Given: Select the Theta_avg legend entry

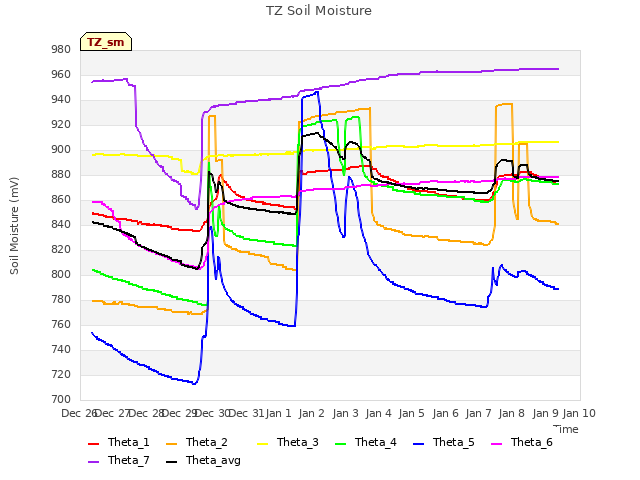Looking at the screenshot, I should point(204,460).
